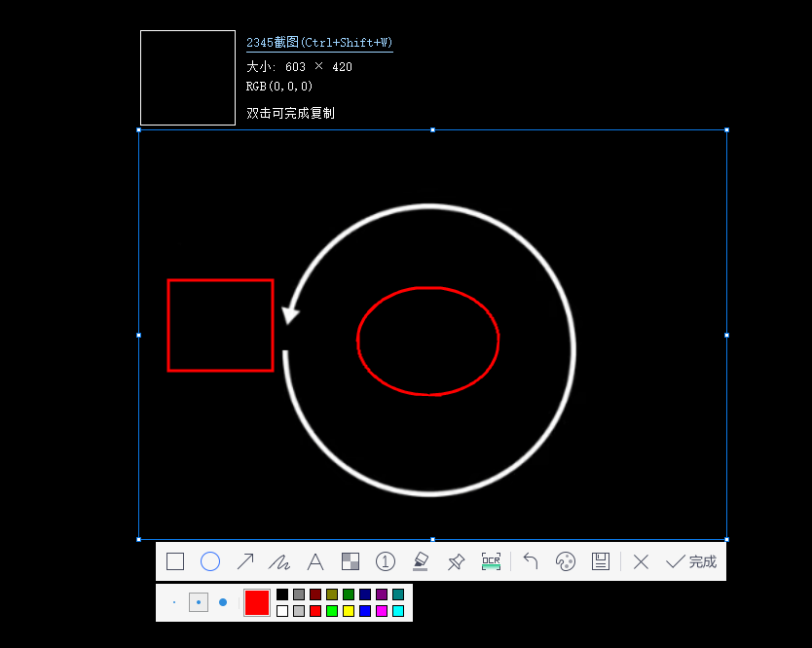
Task: Choose the largest line thickness
Action: (x=223, y=603)
